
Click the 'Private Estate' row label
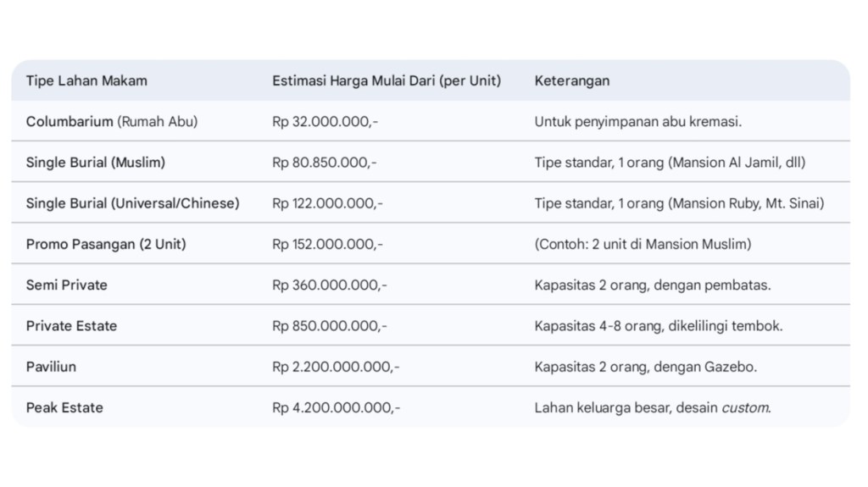click(x=71, y=326)
